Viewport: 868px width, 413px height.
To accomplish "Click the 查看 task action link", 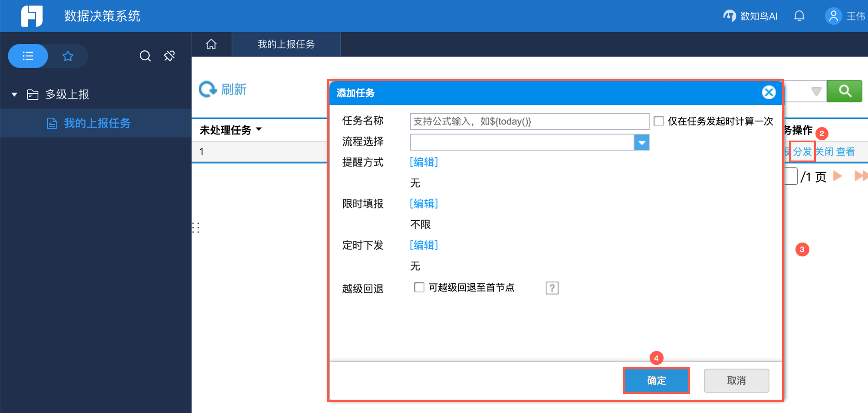I will tap(845, 152).
